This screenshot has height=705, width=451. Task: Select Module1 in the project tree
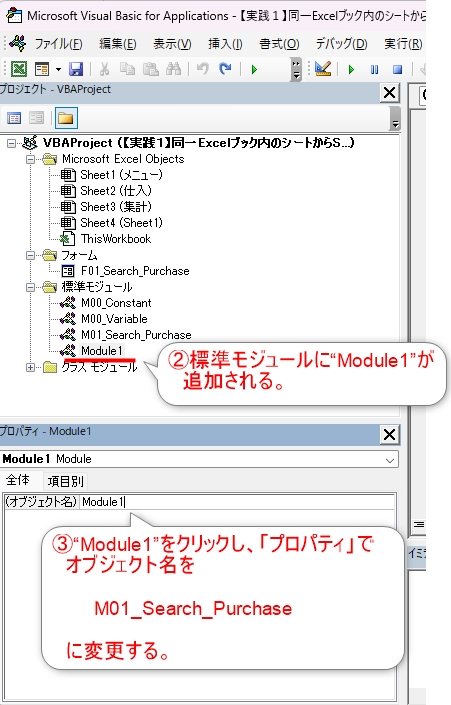click(102, 351)
